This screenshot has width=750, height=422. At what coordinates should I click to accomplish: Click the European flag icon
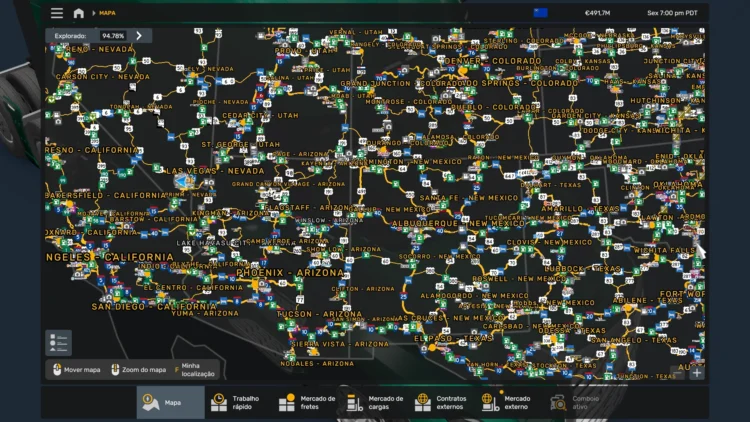(540, 13)
